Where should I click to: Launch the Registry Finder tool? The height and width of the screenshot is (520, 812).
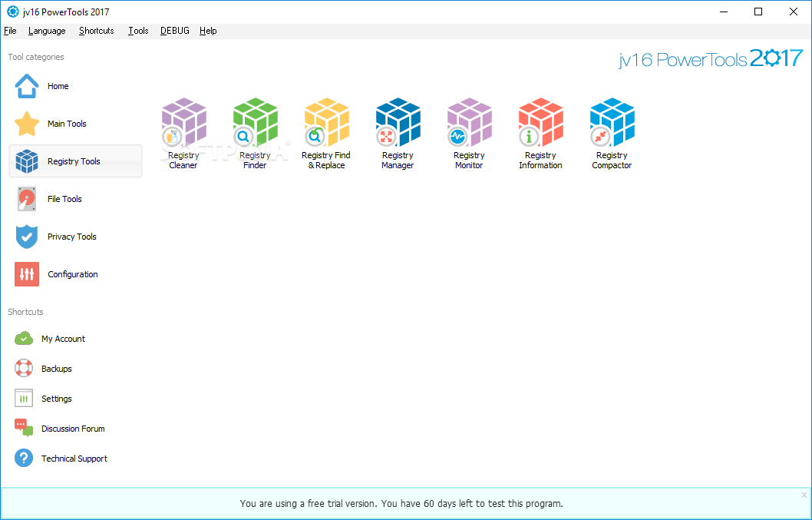(255, 134)
